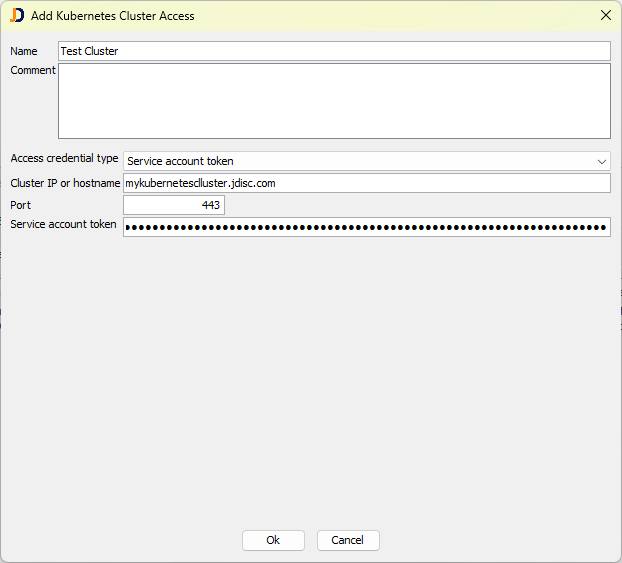Click the Cluster IP or hostname label

(65, 183)
